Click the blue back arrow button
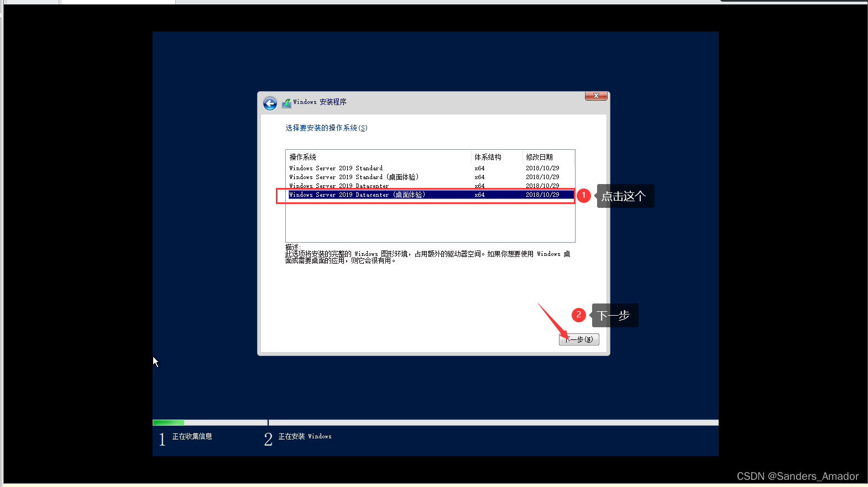 pos(270,103)
